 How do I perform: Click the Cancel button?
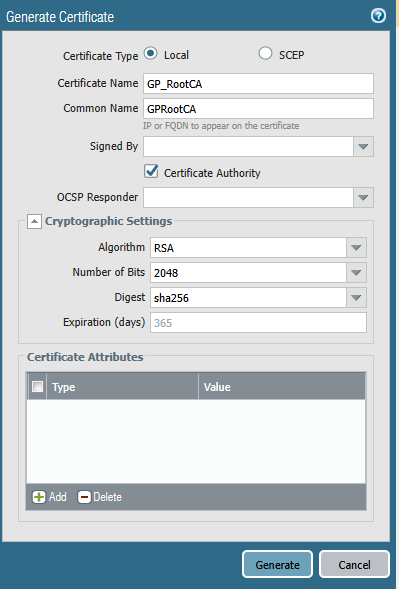click(354, 564)
